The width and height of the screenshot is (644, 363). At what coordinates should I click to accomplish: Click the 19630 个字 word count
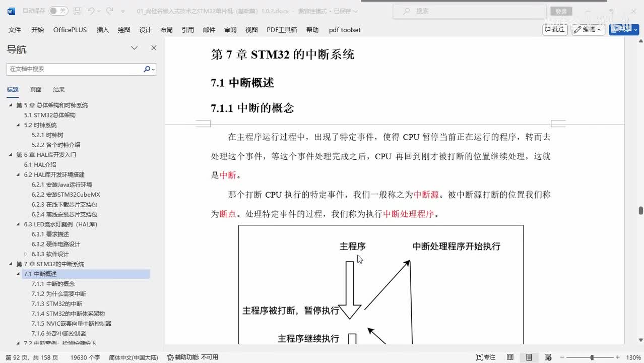[85, 357]
